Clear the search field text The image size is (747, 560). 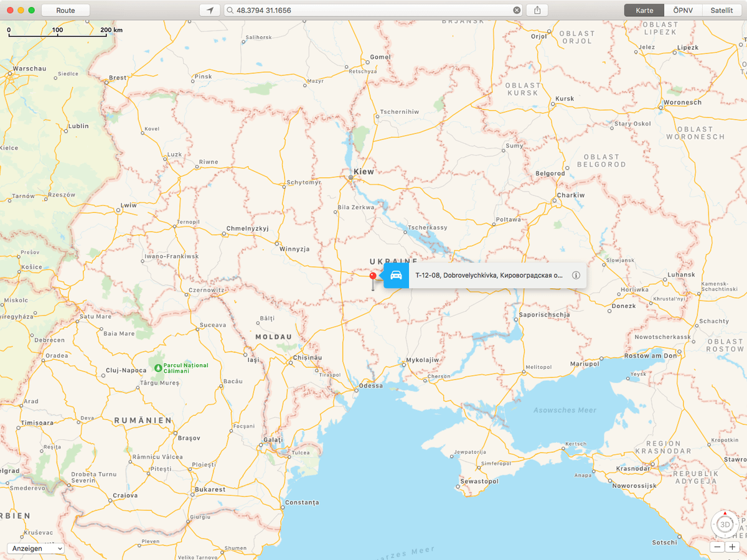(517, 11)
